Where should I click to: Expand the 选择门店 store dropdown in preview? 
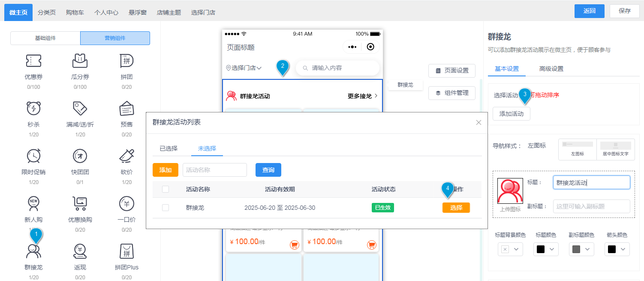point(244,68)
